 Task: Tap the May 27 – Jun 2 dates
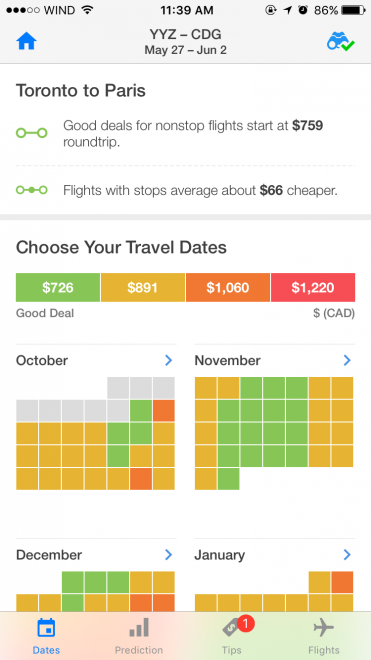(x=185, y=50)
